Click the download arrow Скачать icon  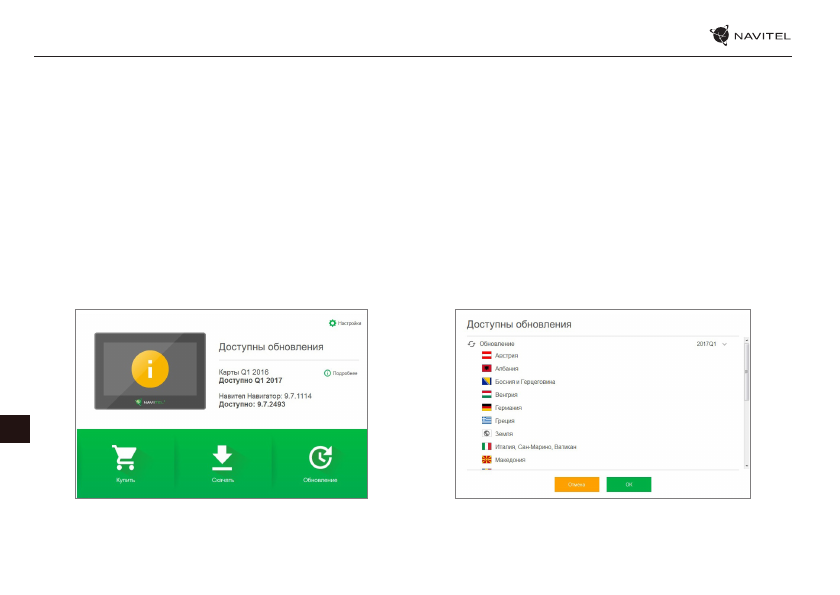[x=222, y=457]
